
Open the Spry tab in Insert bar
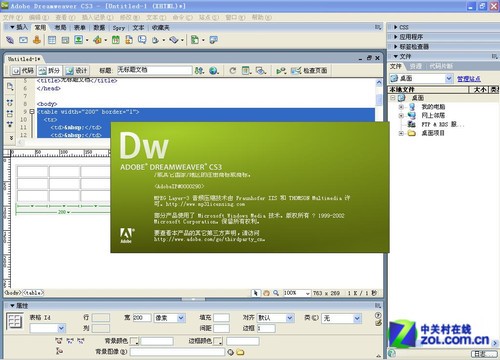[119, 28]
